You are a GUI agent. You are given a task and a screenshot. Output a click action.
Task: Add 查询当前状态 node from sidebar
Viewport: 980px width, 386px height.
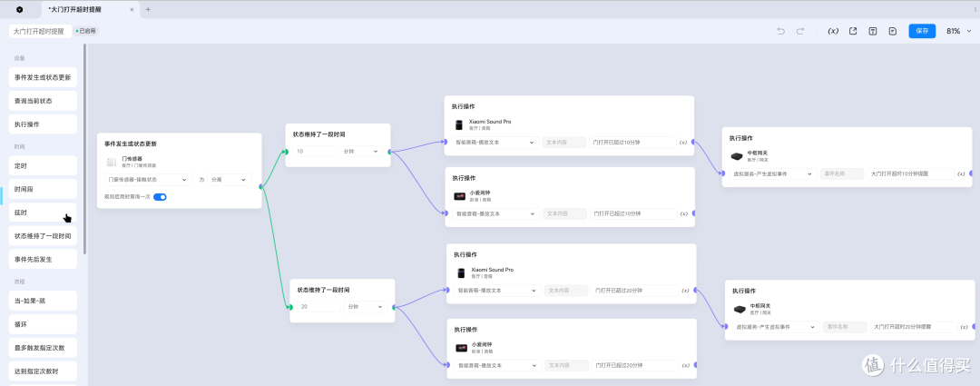tap(43, 101)
